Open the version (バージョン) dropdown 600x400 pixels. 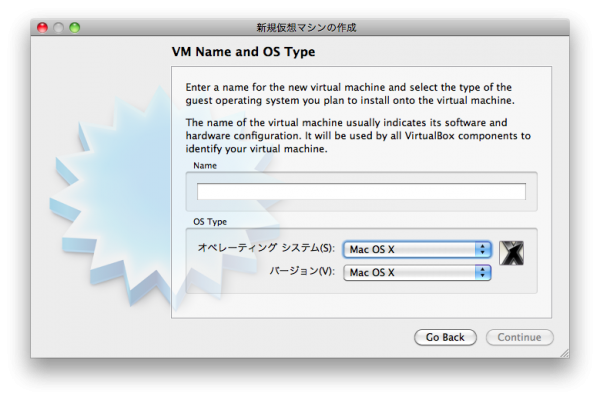417,273
